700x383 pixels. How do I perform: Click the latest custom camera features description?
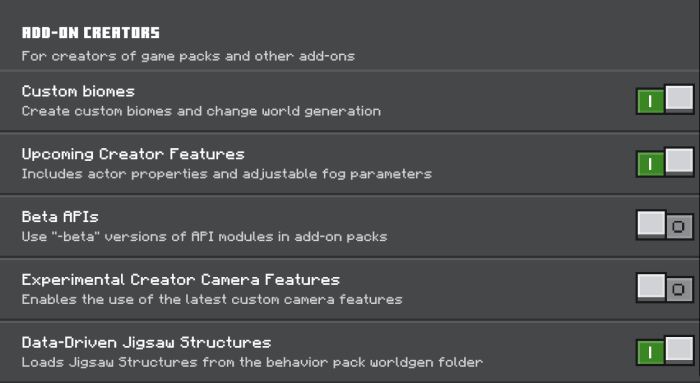tap(212, 300)
